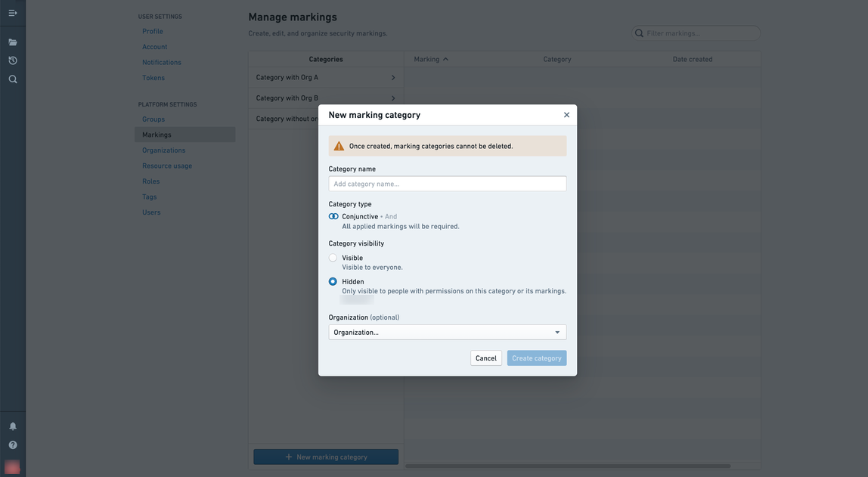Click the Create category button
This screenshot has height=477, width=868.
click(536, 358)
